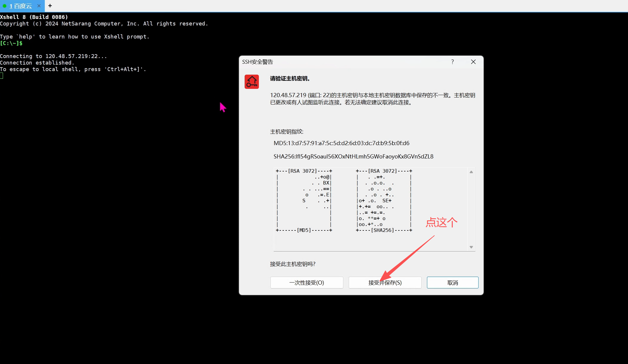Image resolution: width=628 pixels, height=364 pixels.
Task: Click the green connection status dot
Action: pos(5,6)
